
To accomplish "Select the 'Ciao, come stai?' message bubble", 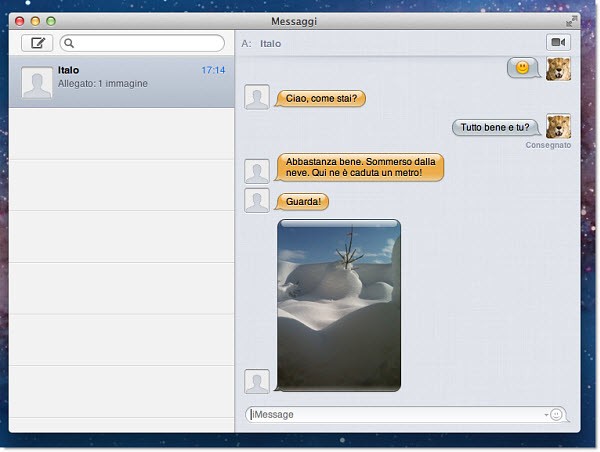I will 321,99.
